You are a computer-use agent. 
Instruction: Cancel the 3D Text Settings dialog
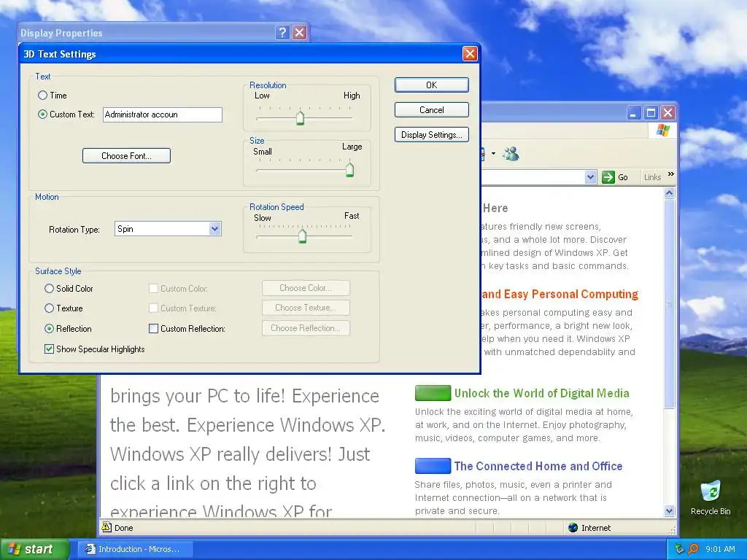click(x=432, y=110)
